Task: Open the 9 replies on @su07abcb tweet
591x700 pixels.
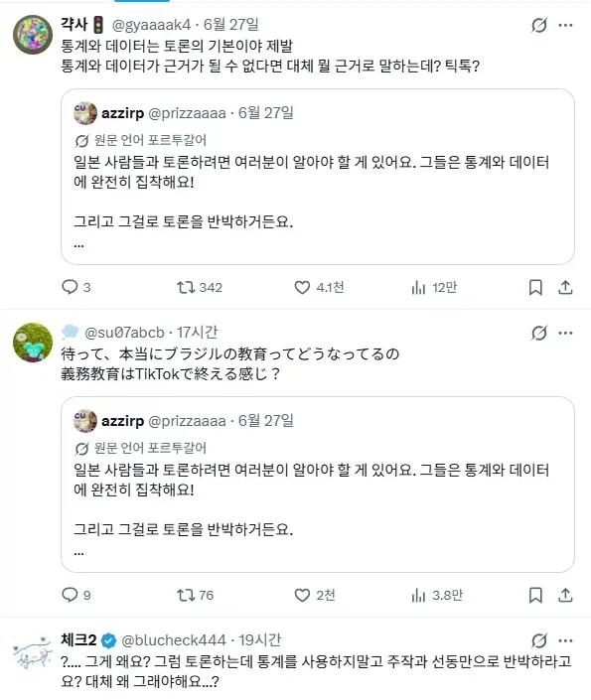Action: pos(75,595)
